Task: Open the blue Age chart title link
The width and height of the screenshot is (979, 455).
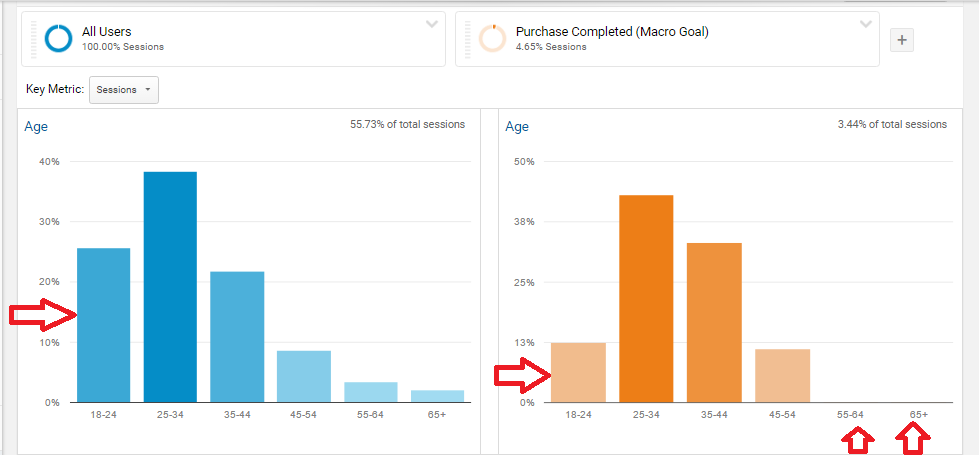Action: [x=36, y=127]
